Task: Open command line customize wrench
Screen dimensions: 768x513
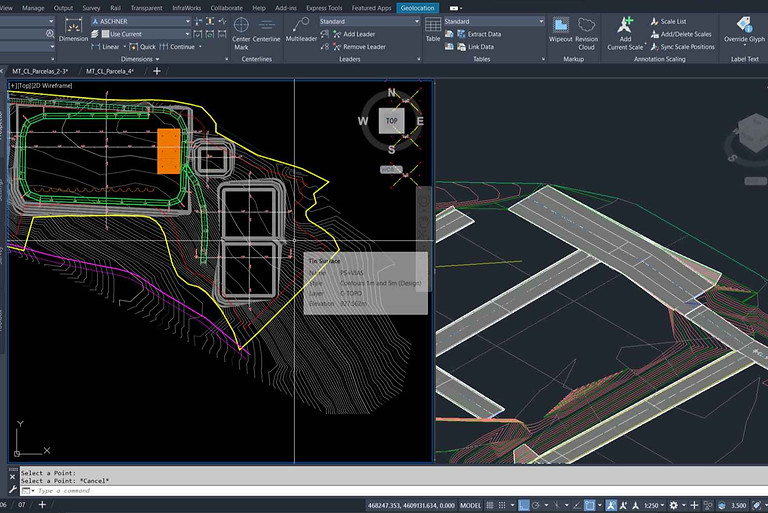Action: tap(13, 489)
